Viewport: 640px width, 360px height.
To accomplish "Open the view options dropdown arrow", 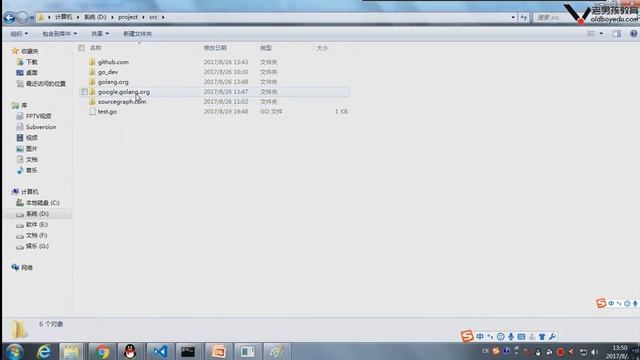I will 601,33.
